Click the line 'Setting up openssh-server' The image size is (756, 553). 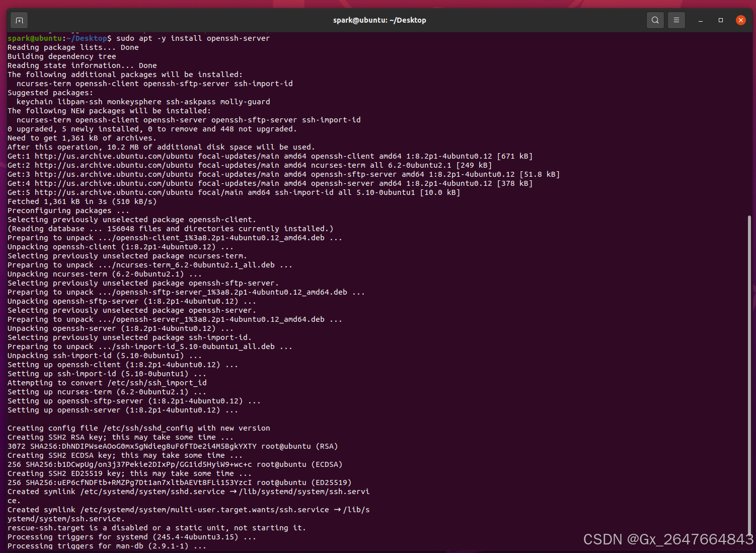123,410
